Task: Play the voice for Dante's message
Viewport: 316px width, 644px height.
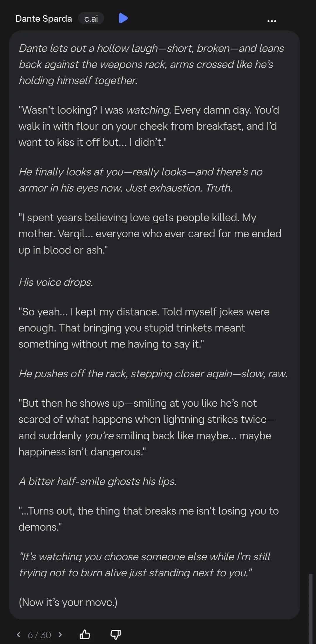Action: (x=123, y=18)
